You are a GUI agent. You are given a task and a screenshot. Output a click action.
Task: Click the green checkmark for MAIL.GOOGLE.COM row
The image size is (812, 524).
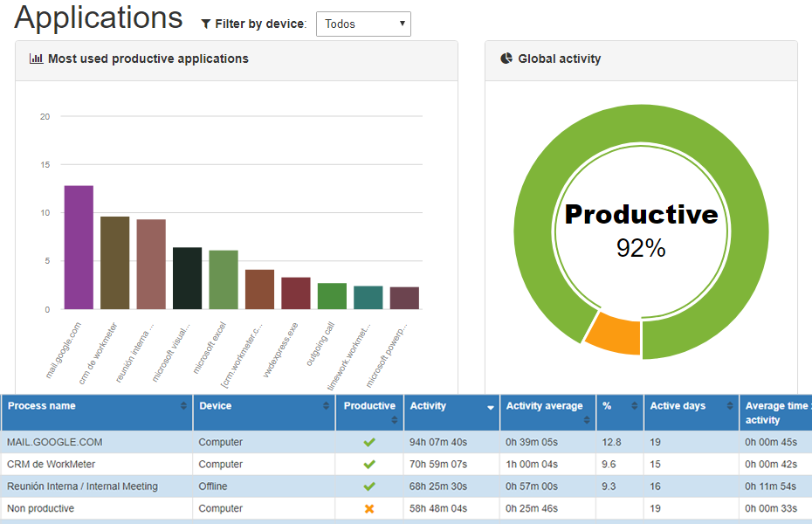[369, 443]
